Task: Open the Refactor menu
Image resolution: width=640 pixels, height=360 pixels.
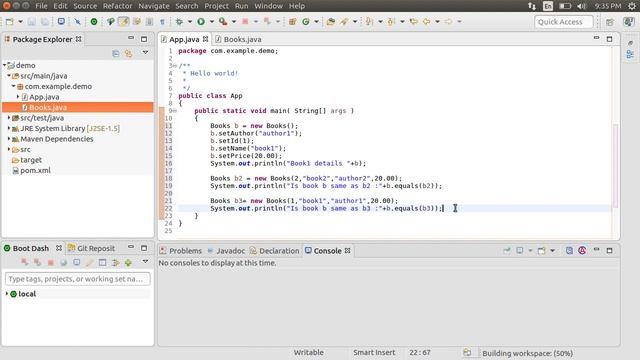Action: click(117, 6)
